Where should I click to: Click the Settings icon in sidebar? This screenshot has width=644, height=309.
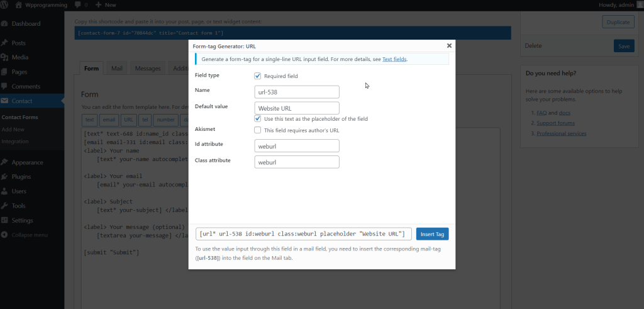(5, 220)
